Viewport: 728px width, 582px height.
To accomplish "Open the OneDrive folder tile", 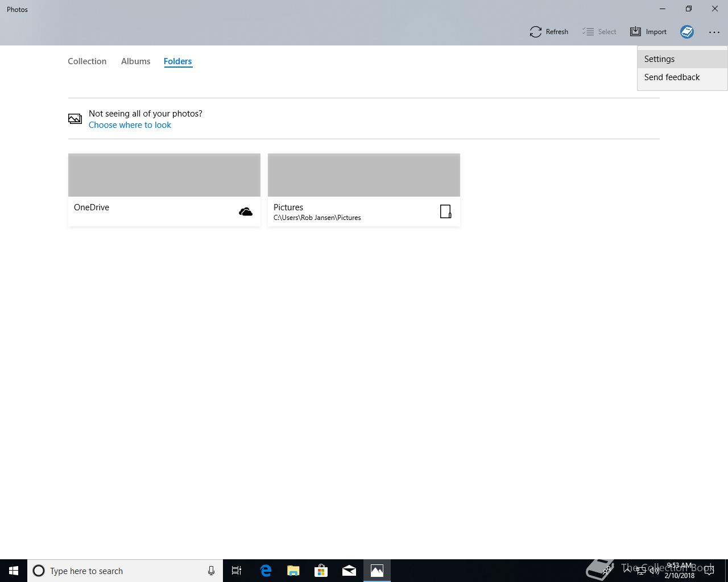I will point(164,190).
